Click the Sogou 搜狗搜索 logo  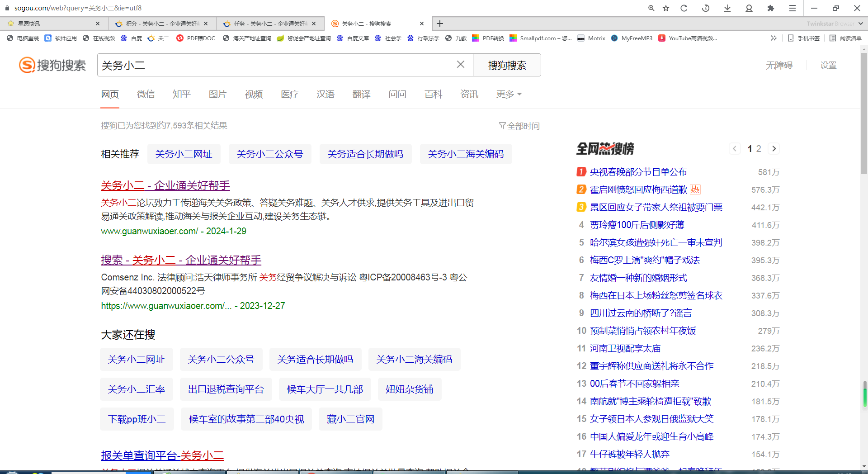click(x=52, y=65)
